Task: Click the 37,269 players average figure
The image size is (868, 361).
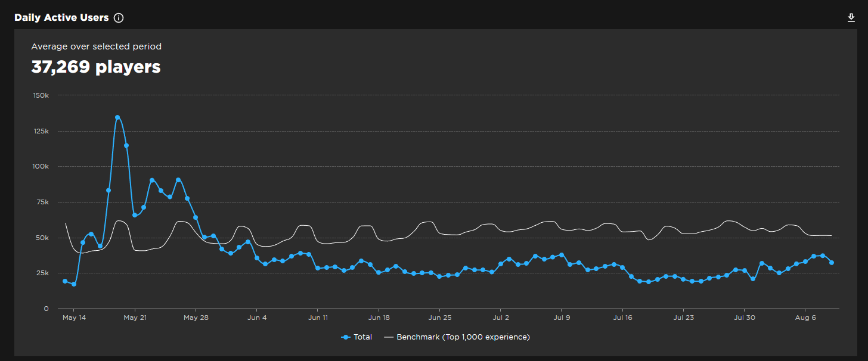Action: coord(96,67)
